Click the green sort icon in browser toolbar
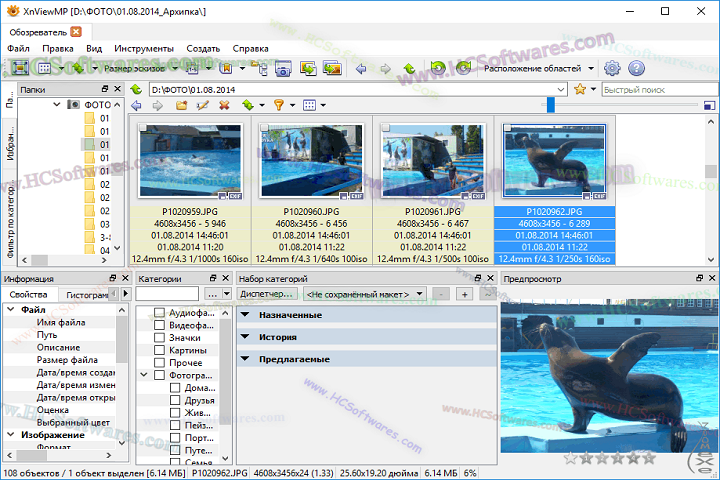The width and height of the screenshot is (720, 480). point(248,106)
